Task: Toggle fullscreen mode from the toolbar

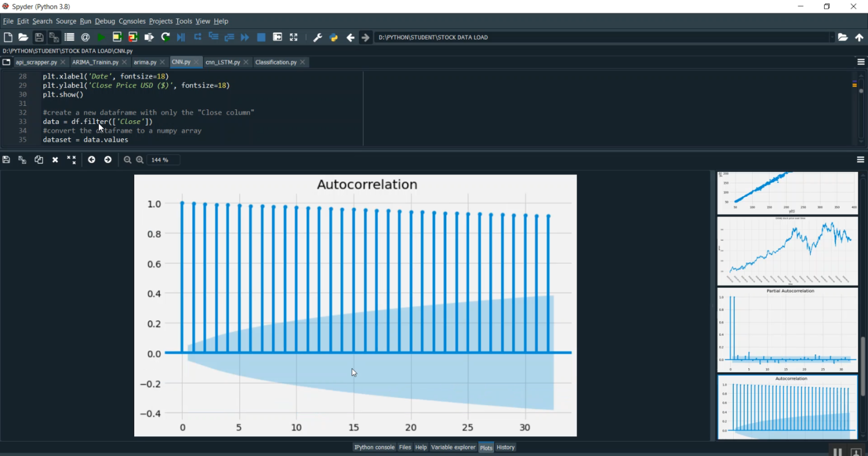Action: coord(293,37)
